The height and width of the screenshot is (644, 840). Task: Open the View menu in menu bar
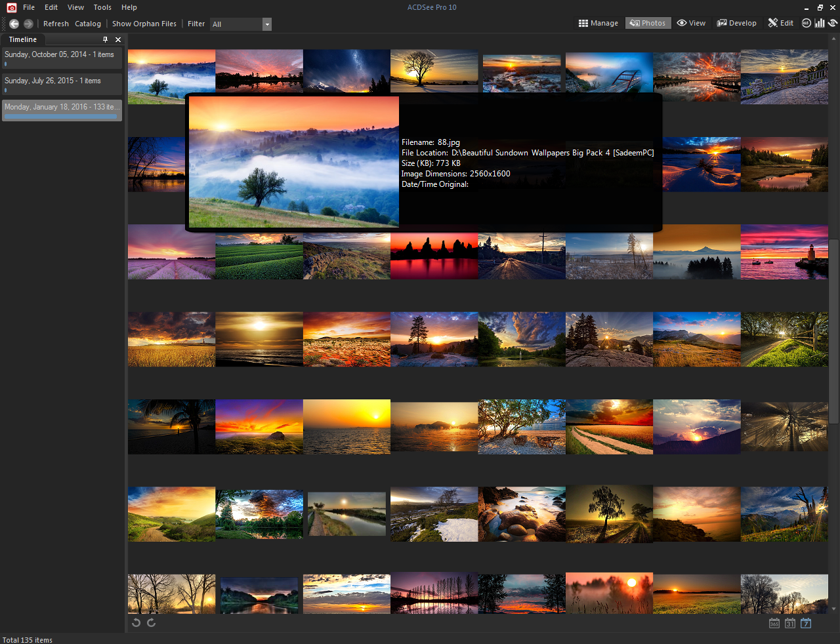75,7
